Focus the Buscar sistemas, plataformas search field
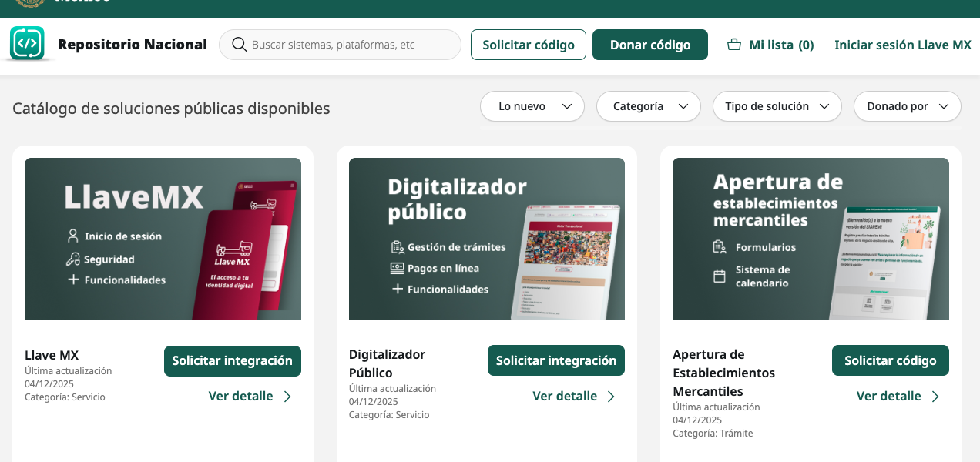This screenshot has height=462, width=980. coord(351,45)
